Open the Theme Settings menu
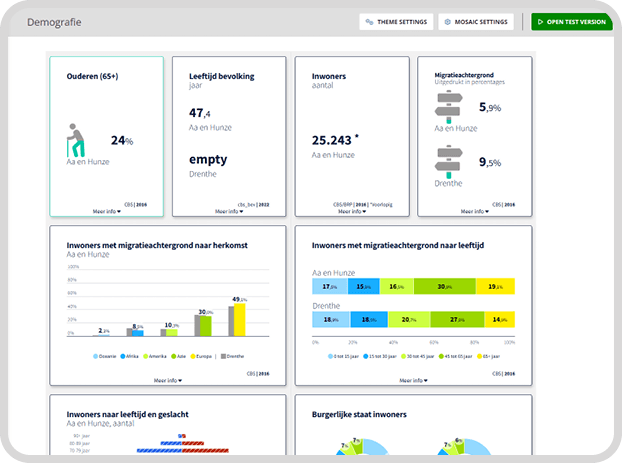The height and width of the screenshot is (463, 622). coord(396,21)
